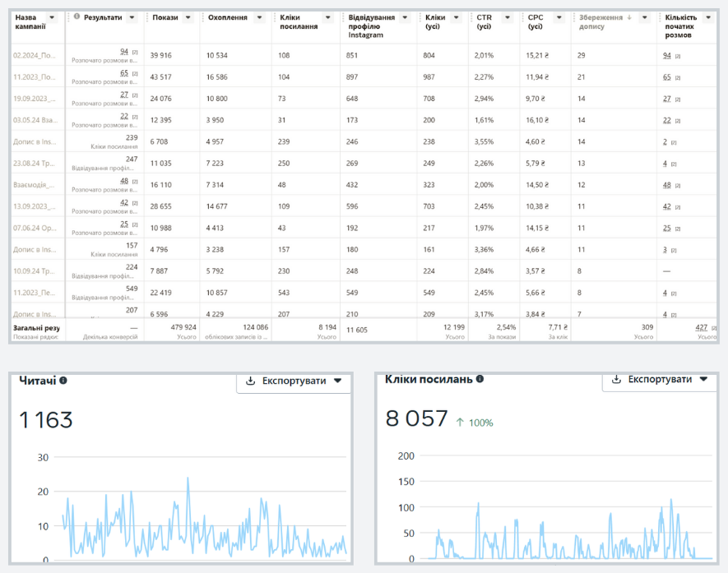Click info icon next to Читачі title
The height and width of the screenshot is (573, 728).
coord(63,381)
